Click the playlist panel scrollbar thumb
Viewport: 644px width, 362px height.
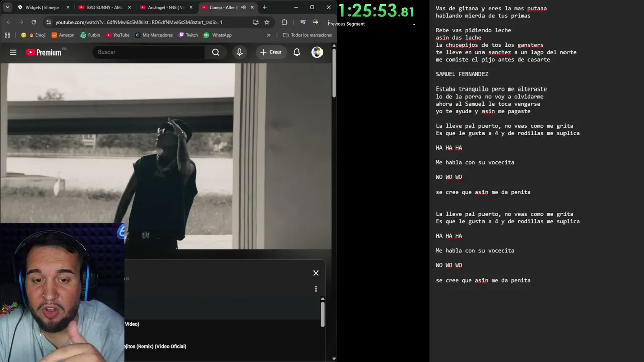pyautogui.click(x=323, y=315)
